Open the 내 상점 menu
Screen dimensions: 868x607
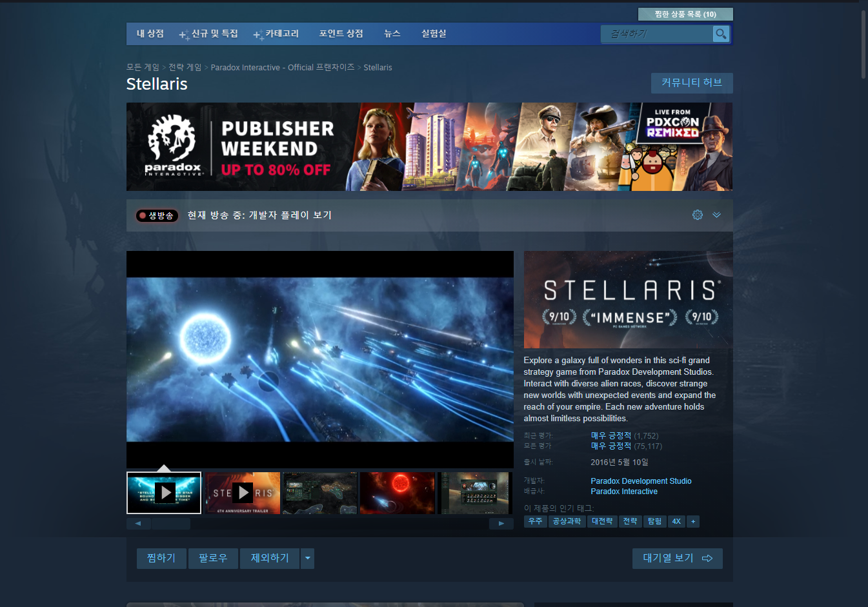[x=150, y=34]
